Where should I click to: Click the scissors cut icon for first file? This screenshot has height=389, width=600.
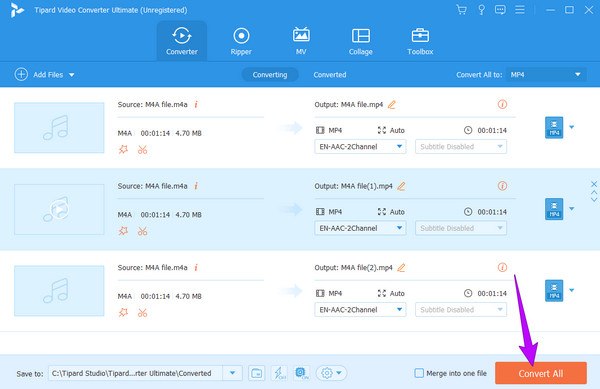(x=142, y=150)
